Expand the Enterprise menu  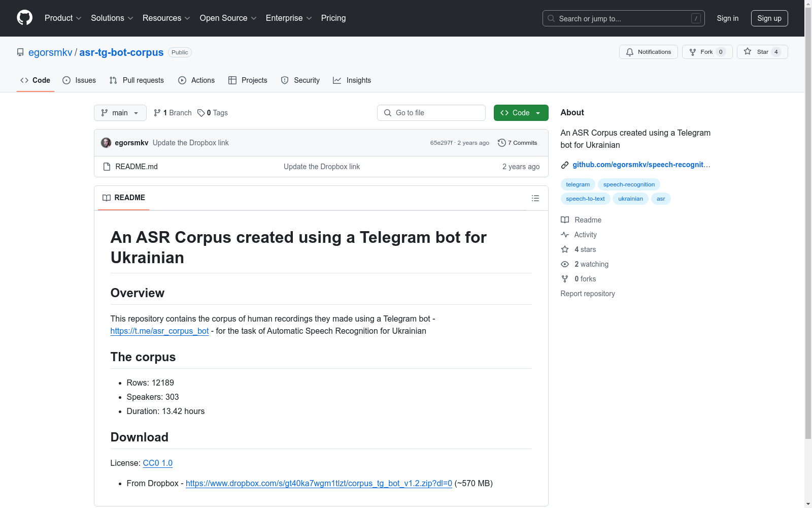pyautogui.click(x=289, y=18)
